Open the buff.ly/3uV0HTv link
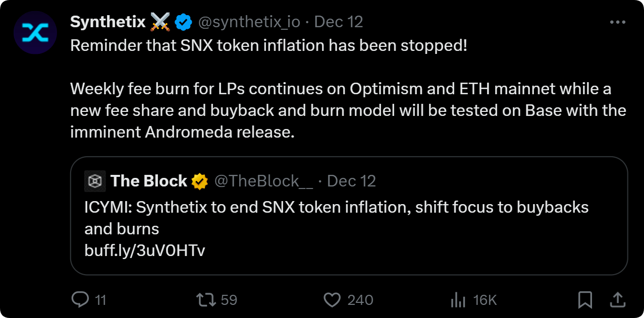The width and height of the screenshot is (644, 318). point(145,250)
